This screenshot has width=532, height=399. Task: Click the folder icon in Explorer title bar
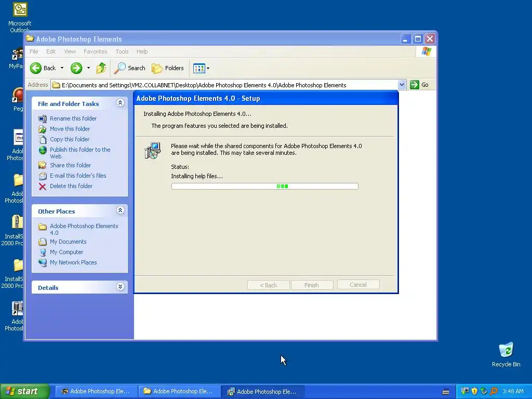tap(30, 38)
